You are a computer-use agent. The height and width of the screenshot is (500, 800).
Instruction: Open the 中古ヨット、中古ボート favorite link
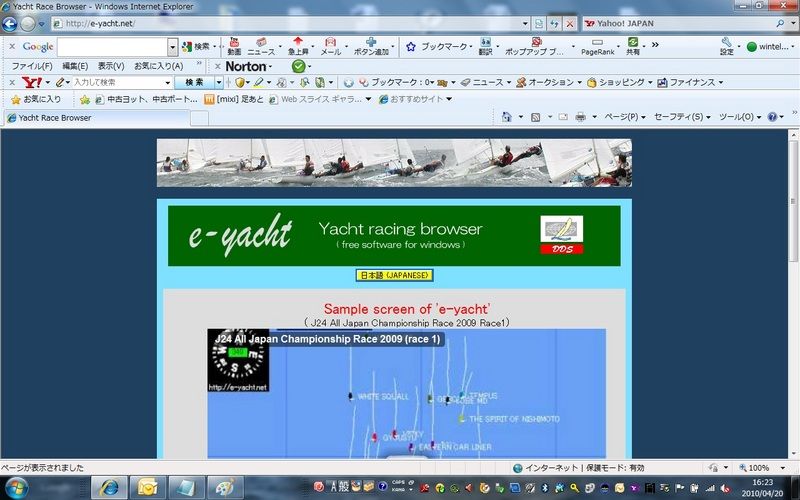146,99
